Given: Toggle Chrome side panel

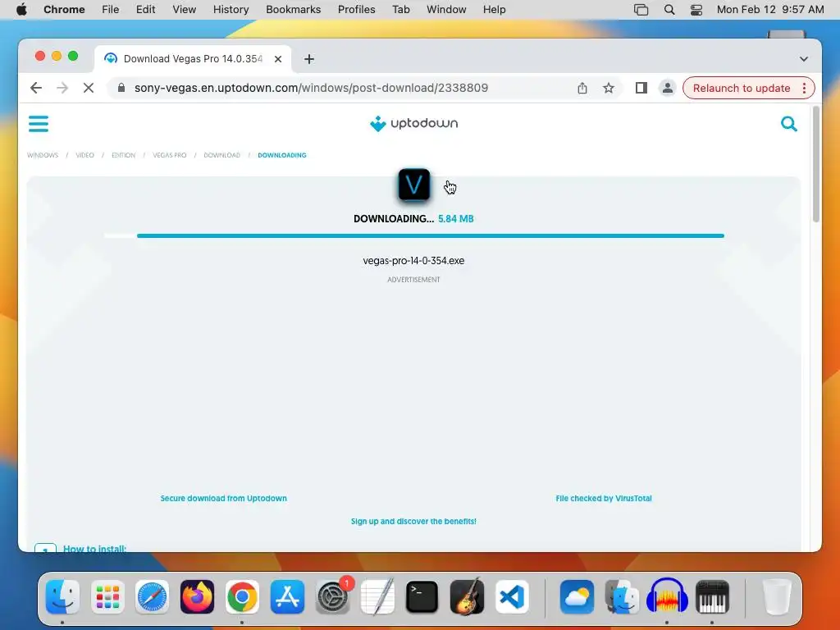Looking at the screenshot, I should [x=641, y=88].
